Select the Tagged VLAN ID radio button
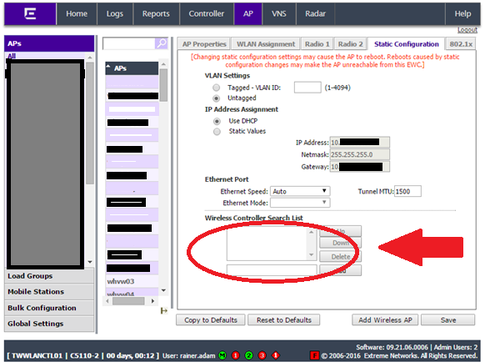Screen dimensions: 490x362 click(216, 88)
